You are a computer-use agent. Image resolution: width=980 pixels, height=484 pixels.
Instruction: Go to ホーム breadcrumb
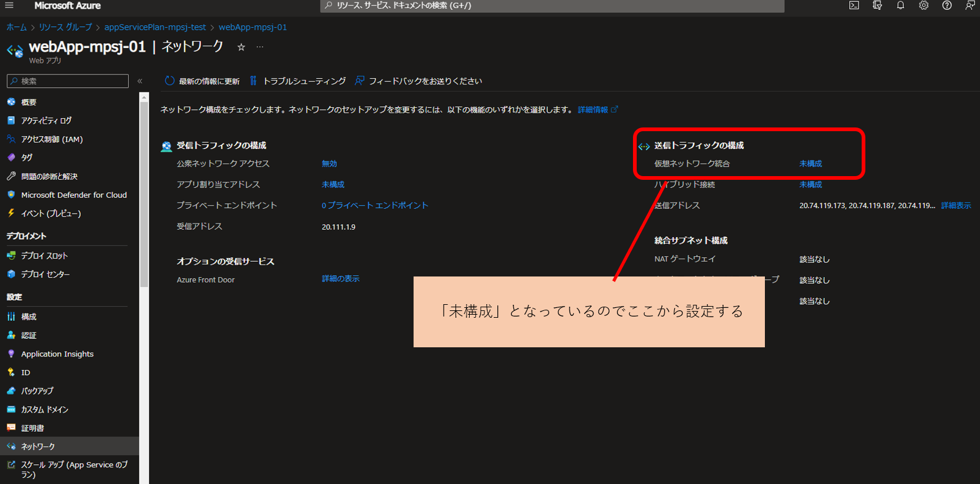pyautogui.click(x=17, y=27)
